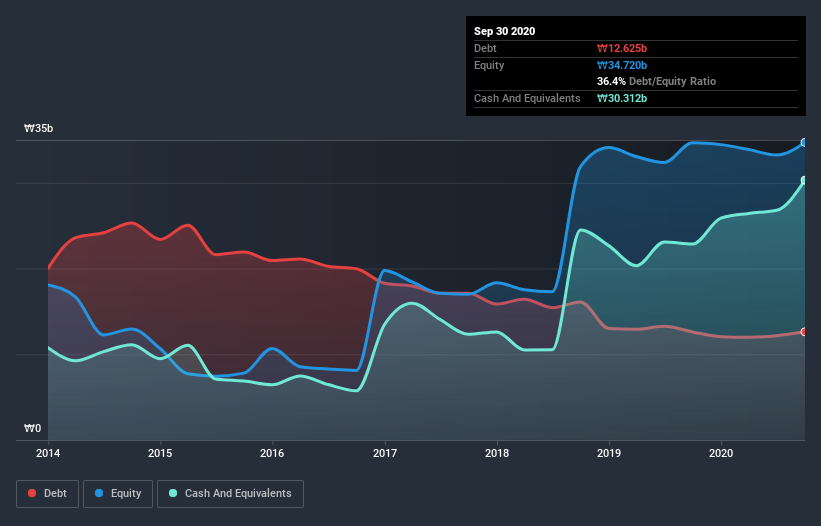
Task: Click Cash And Equivalents tooltip label
Action: (527, 98)
